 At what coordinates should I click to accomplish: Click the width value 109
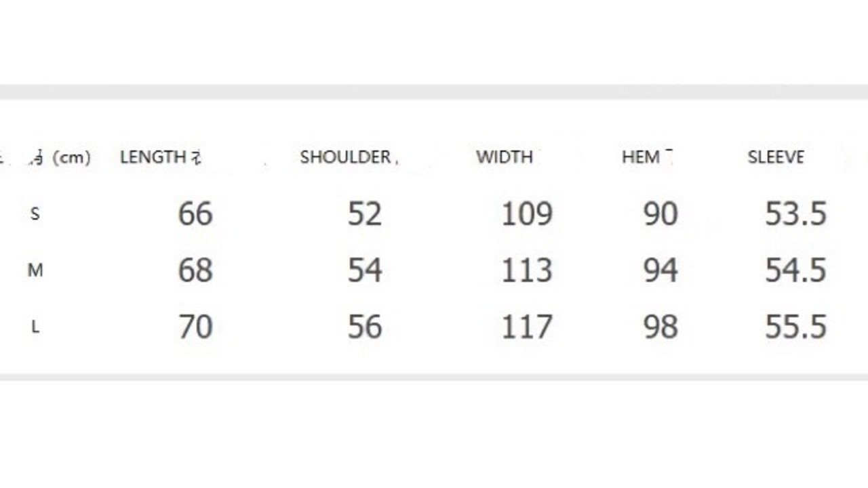[527, 214]
